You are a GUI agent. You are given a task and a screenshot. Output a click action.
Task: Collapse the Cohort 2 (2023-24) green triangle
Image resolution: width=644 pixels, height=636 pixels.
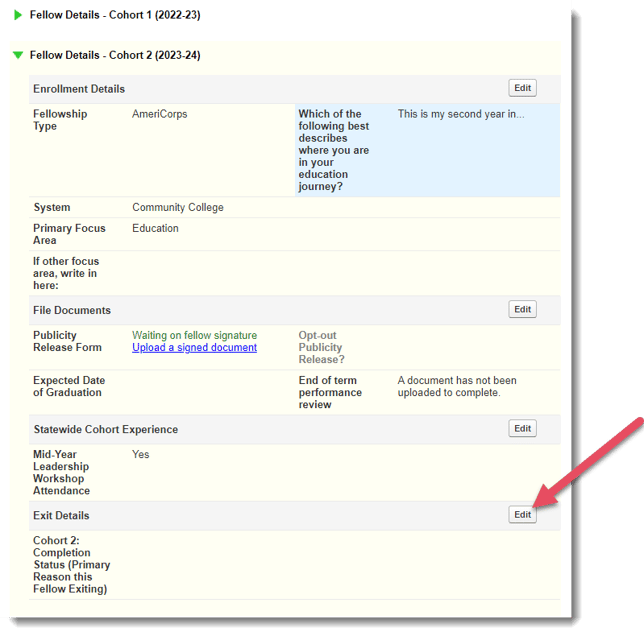coord(18,55)
